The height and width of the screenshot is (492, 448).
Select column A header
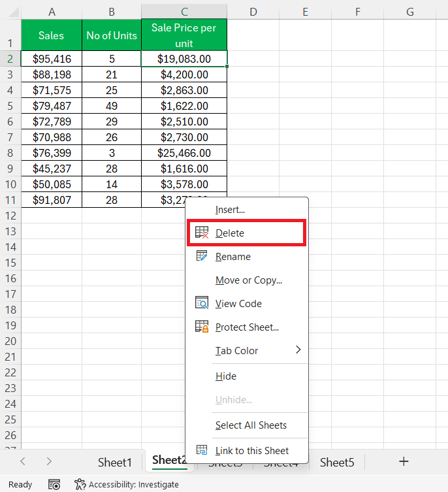(x=52, y=12)
